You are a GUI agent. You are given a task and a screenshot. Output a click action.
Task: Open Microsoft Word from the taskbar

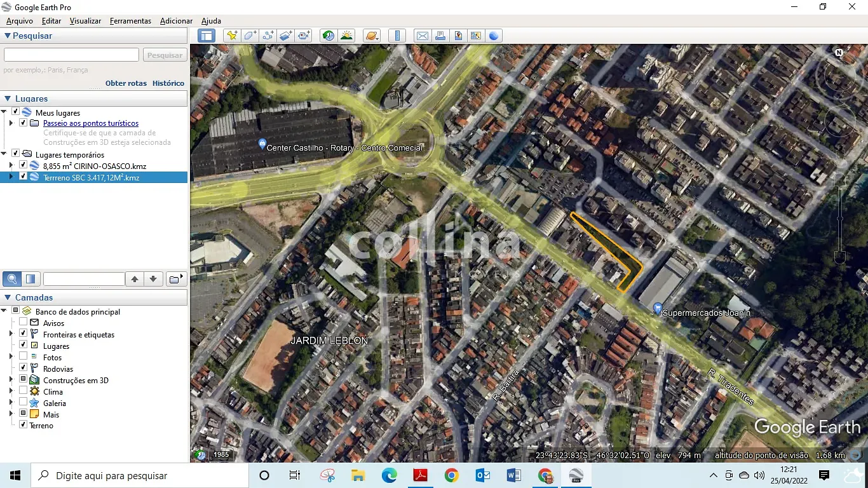click(514, 475)
